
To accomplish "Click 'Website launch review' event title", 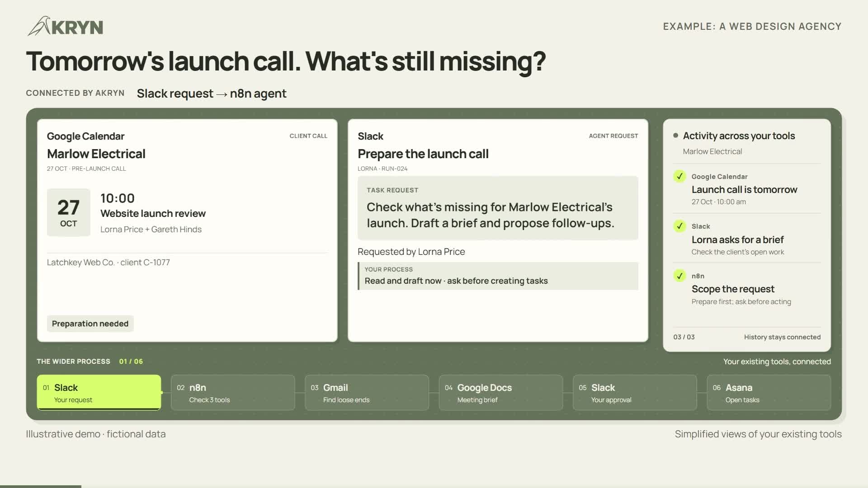I will [x=153, y=214].
